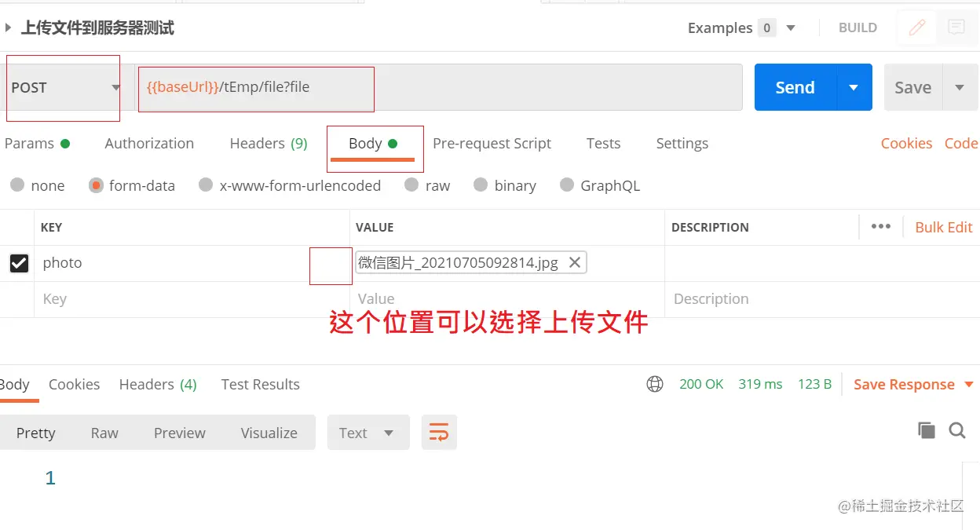Image resolution: width=980 pixels, height=530 pixels.
Task: Open the comments icon
Action: pos(956,27)
